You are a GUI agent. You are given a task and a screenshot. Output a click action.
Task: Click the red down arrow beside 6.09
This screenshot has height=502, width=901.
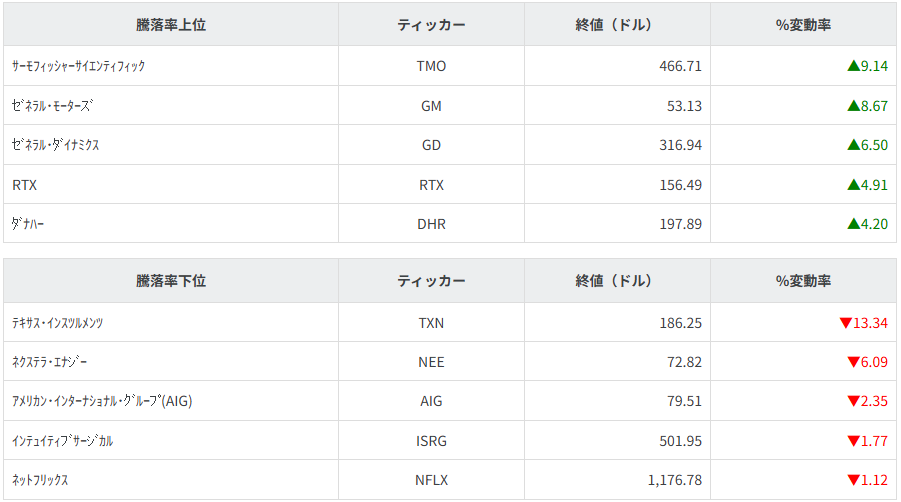click(853, 362)
